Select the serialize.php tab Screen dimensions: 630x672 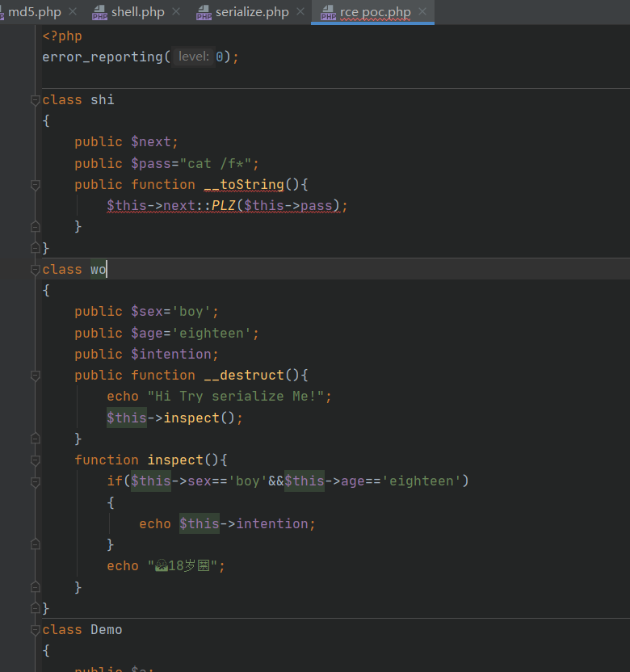click(x=251, y=12)
